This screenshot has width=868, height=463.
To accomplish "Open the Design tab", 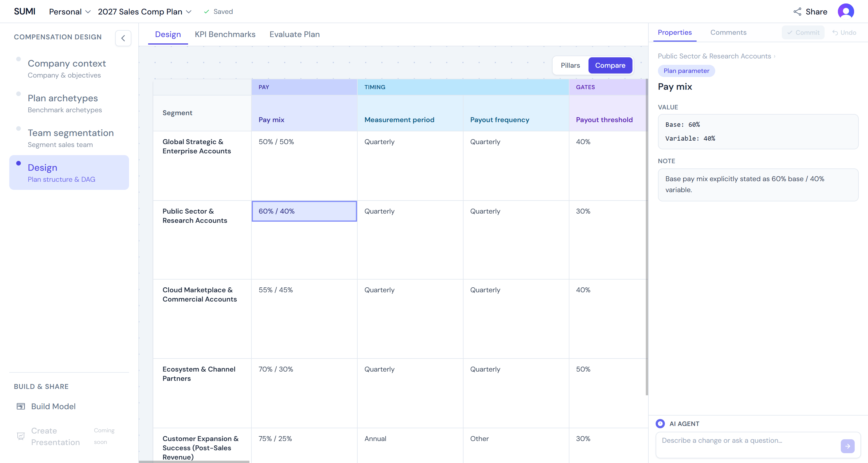I will click(168, 34).
